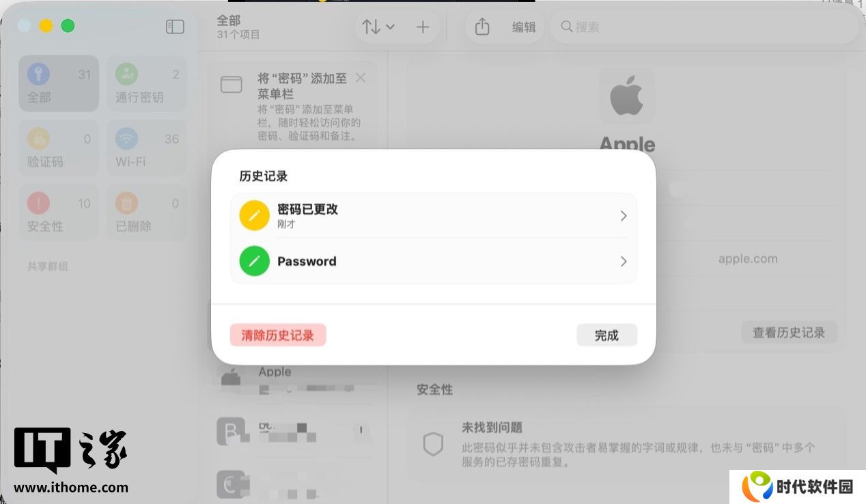Dismiss the add-to-menu-bar tip banner
The height and width of the screenshot is (504, 866).
click(x=361, y=78)
